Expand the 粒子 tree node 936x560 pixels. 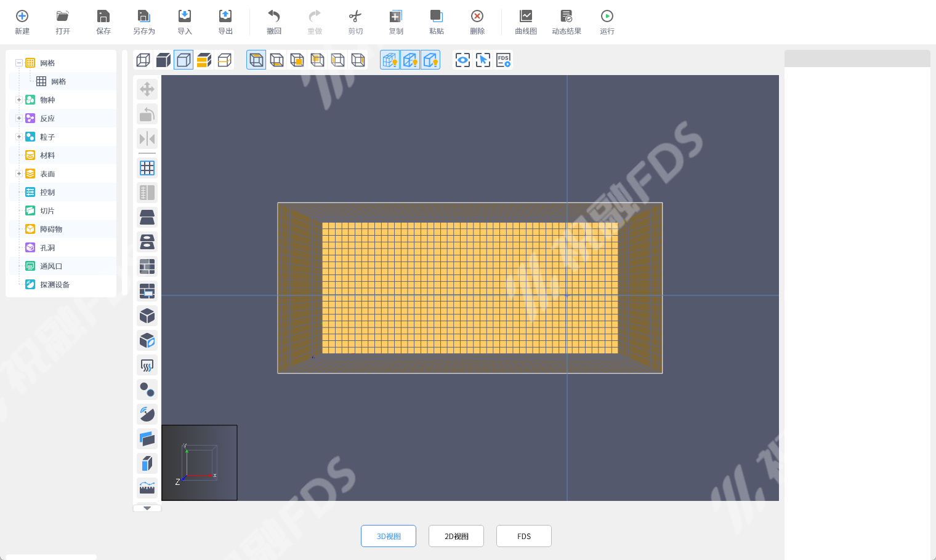[x=19, y=137]
